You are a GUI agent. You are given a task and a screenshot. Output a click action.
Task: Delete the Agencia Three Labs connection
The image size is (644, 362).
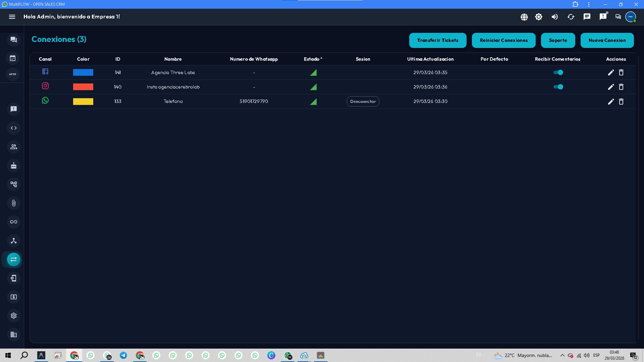coord(621,72)
